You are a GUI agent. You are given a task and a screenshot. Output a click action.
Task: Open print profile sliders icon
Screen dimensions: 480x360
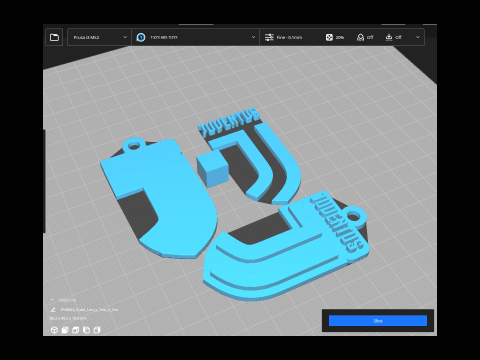tap(269, 37)
